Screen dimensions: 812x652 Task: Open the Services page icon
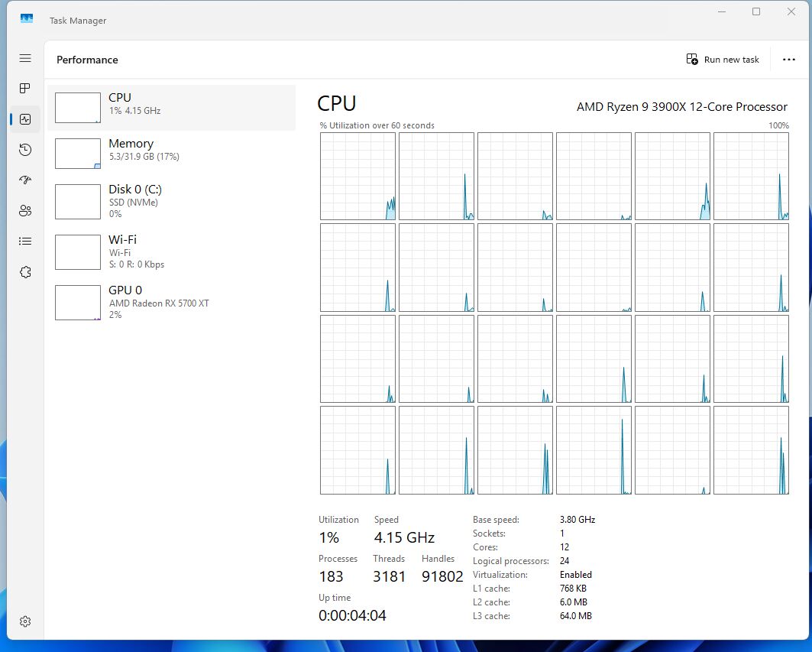tap(25, 272)
